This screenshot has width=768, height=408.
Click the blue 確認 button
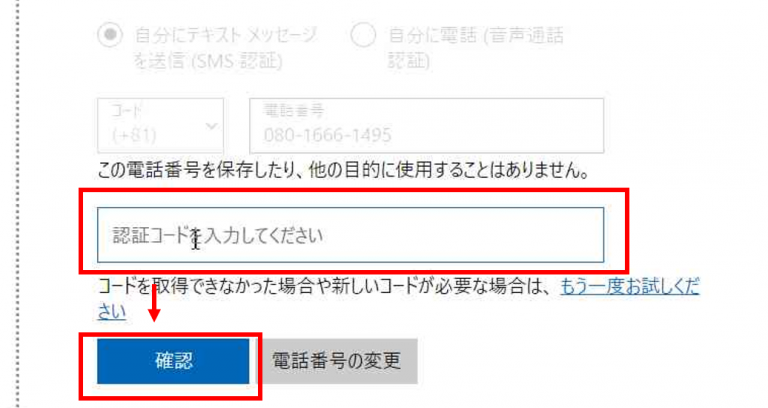pyautogui.click(x=173, y=361)
